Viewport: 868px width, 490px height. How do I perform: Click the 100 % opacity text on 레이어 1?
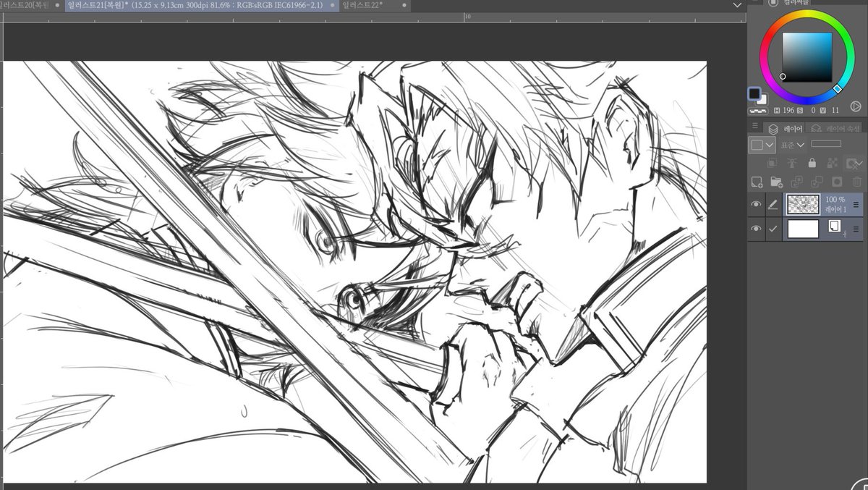point(835,199)
